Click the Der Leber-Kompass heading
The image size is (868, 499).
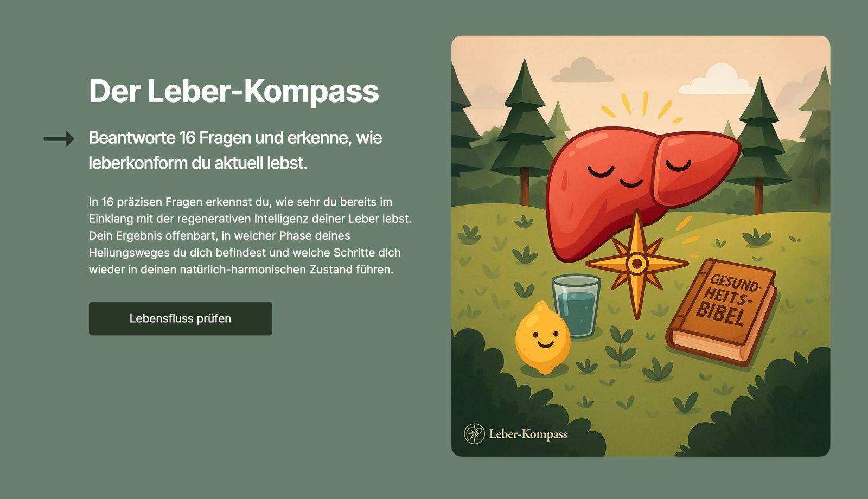[x=234, y=91]
